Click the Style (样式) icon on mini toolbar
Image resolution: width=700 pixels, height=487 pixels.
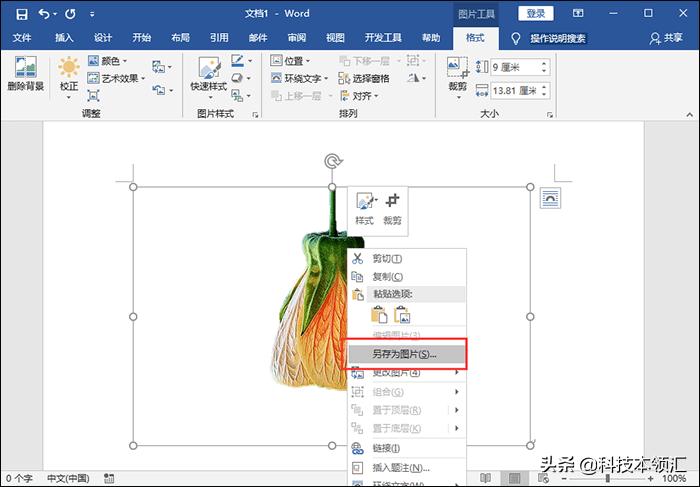tap(364, 207)
